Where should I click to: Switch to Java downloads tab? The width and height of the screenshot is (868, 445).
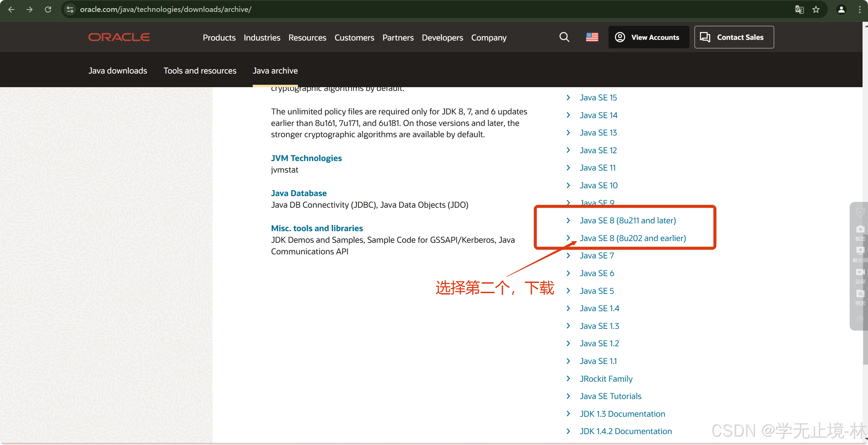point(118,71)
